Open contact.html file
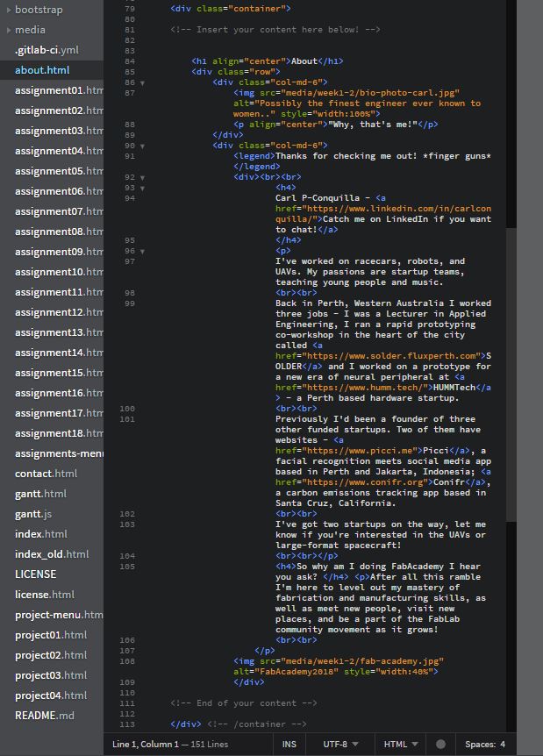 click(x=46, y=474)
